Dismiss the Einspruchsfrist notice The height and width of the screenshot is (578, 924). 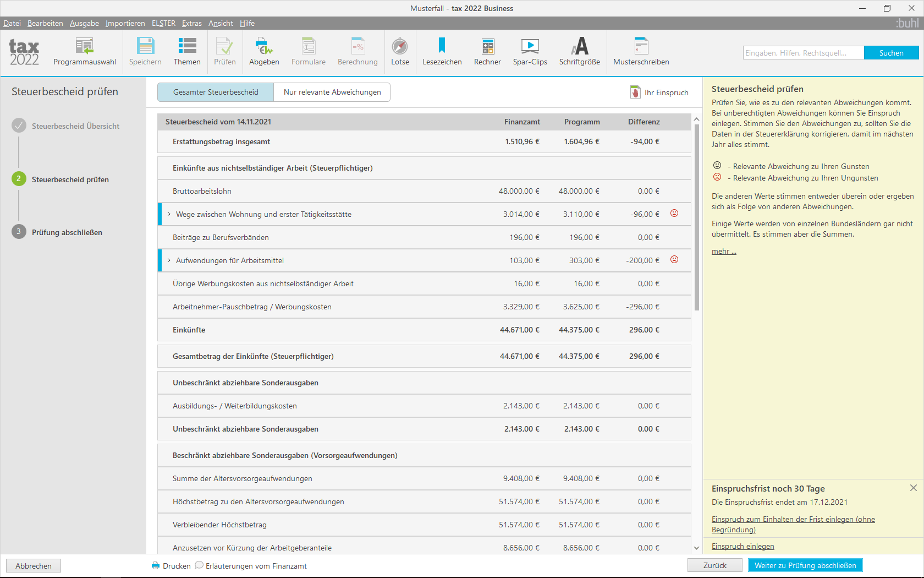pos(913,488)
